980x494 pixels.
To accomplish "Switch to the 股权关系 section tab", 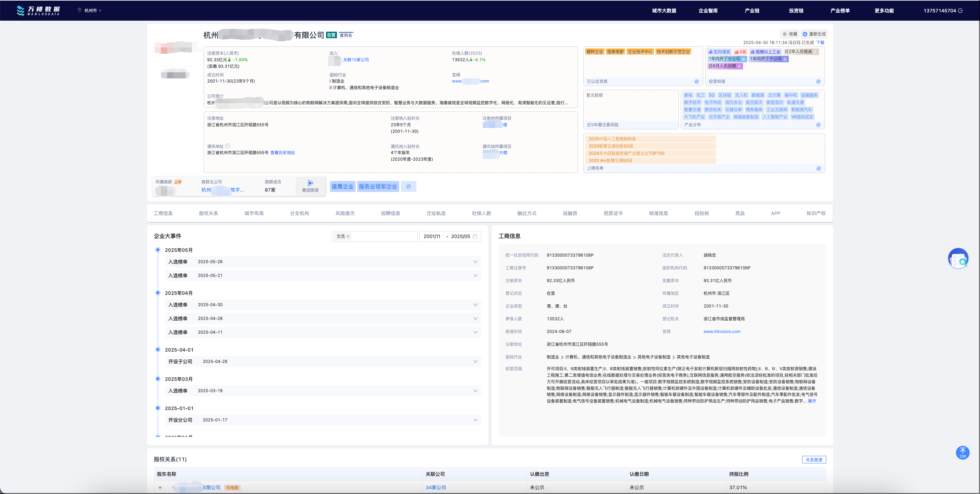I will pyautogui.click(x=208, y=213).
